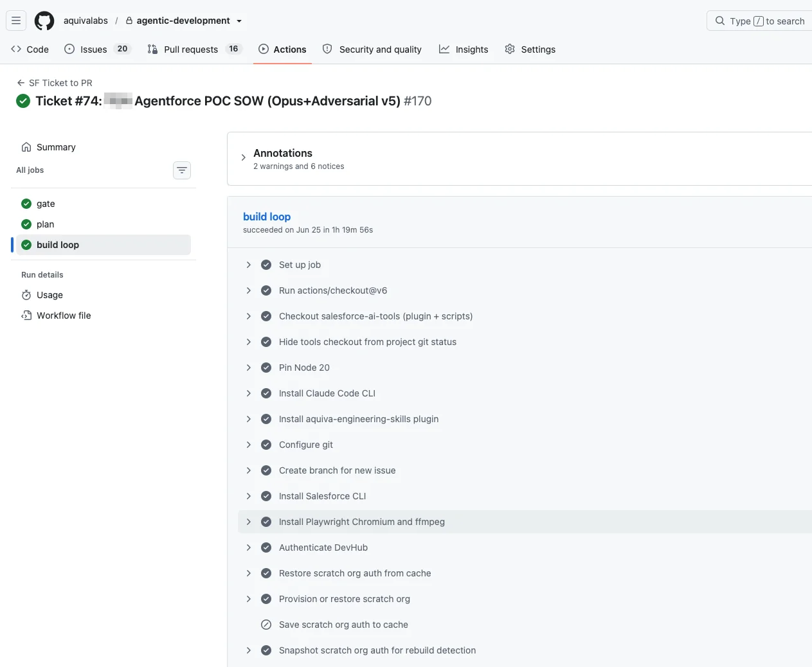This screenshot has width=812, height=667.
Task: Click the check icon for Install Claude Code CLI
Action: point(266,393)
